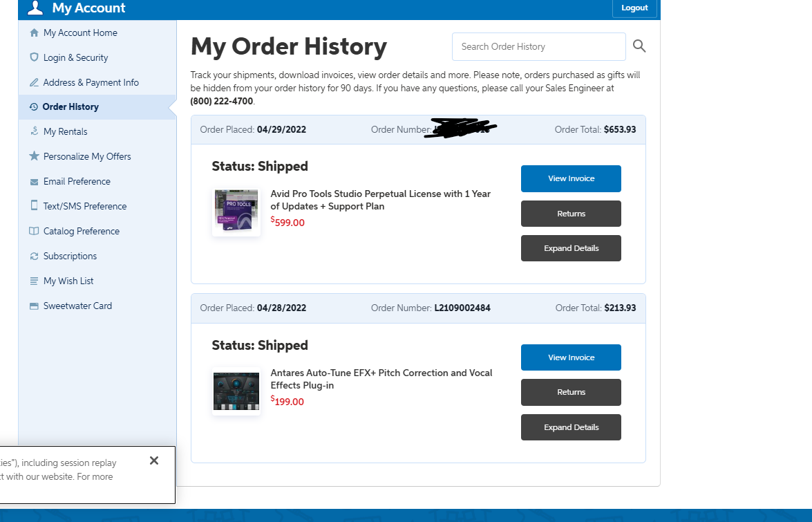Open Address & Payment Info page
This screenshot has height=522, width=812.
(91, 82)
